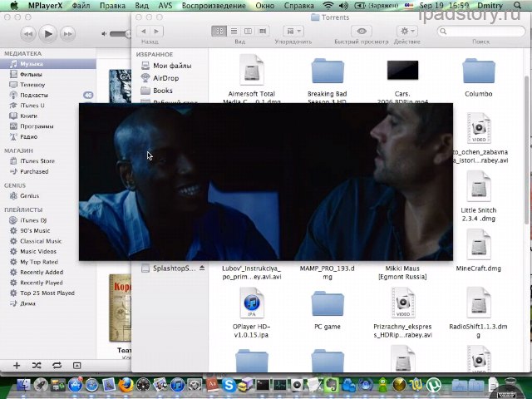This screenshot has height=399, width=532.
Task: Toggle repeat in iTunes
Action: pyautogui.click(x=57, y=366)
